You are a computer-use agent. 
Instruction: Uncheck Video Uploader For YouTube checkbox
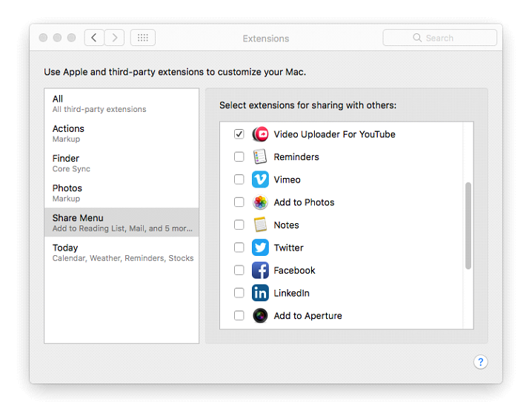coord(239,134)
